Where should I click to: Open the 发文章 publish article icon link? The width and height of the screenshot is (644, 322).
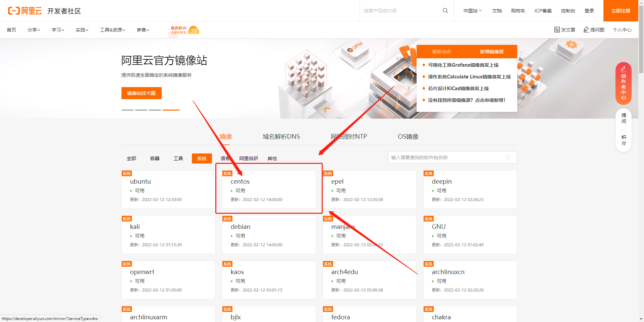click(565, 30)
